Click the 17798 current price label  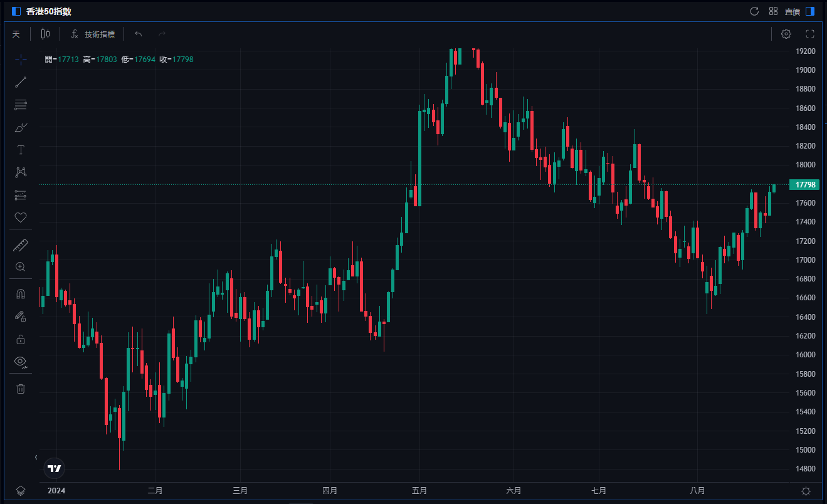click(x=804, y=184)
